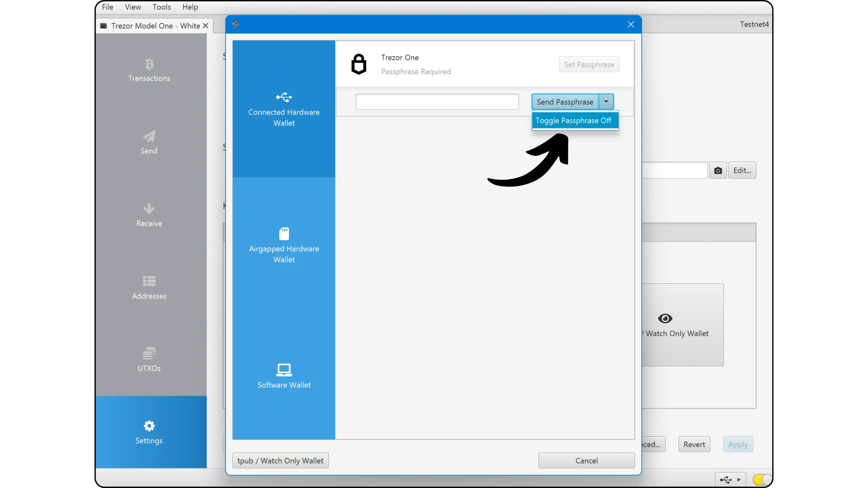Viewport: 868px width, 488px height.
Task: Click the Settings gear icon
Action: pos(149,426)
